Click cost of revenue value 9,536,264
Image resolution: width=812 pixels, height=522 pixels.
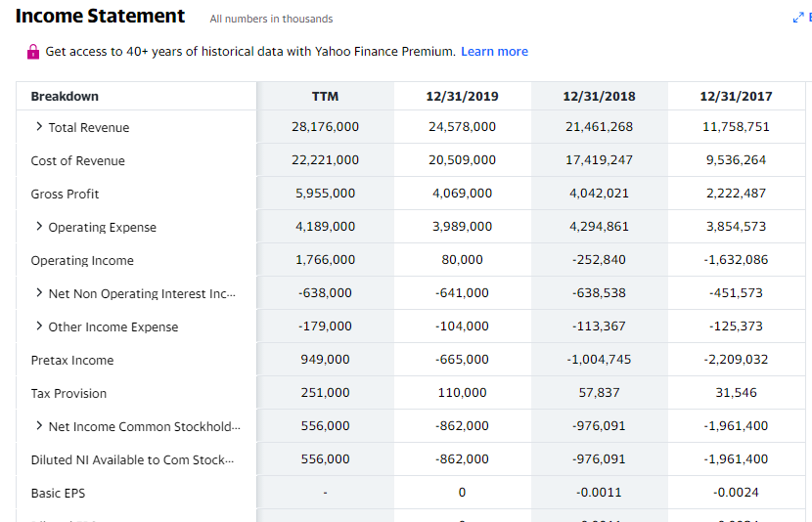(x=736, y=160)
